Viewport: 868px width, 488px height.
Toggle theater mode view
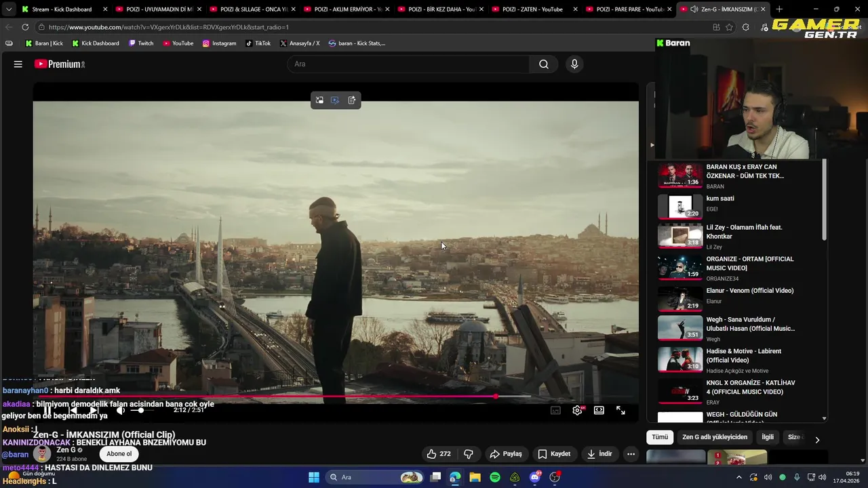(599, 410)
